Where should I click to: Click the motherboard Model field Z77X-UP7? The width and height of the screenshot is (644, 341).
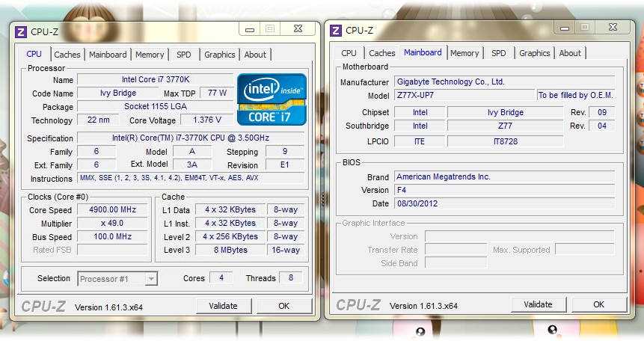[464, 95]
